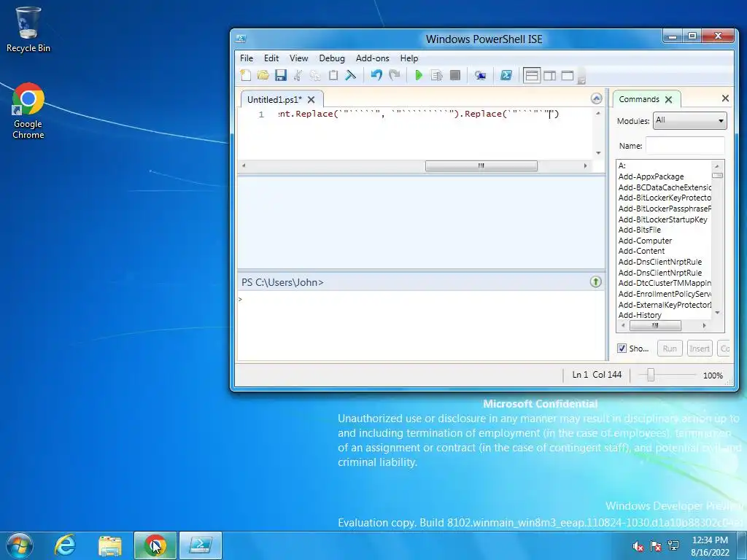Open the View menu
The image size is (747, 560).
(298, 58)
